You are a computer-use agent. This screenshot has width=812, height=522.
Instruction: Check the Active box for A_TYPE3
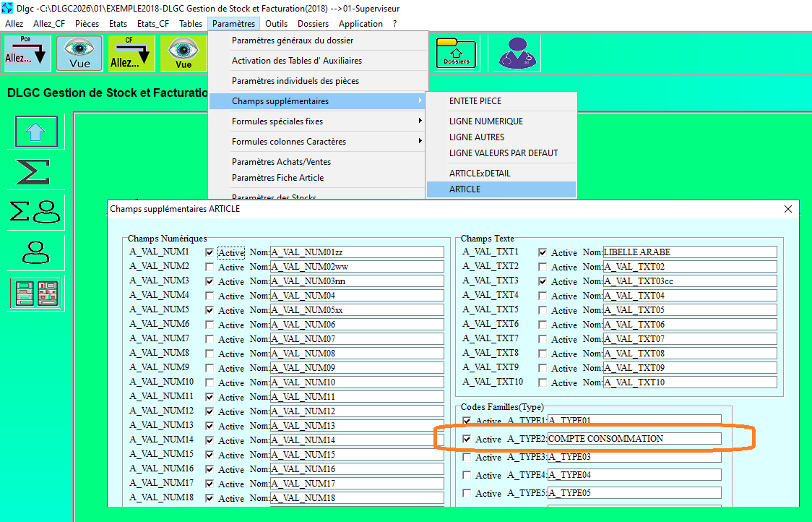[x=467, y=457]
